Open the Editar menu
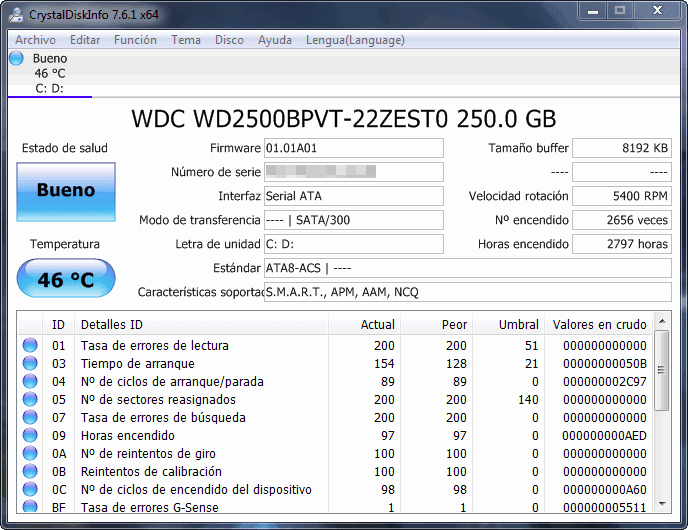The width and height of the screenshot is (688, 530). click(85, 40)
